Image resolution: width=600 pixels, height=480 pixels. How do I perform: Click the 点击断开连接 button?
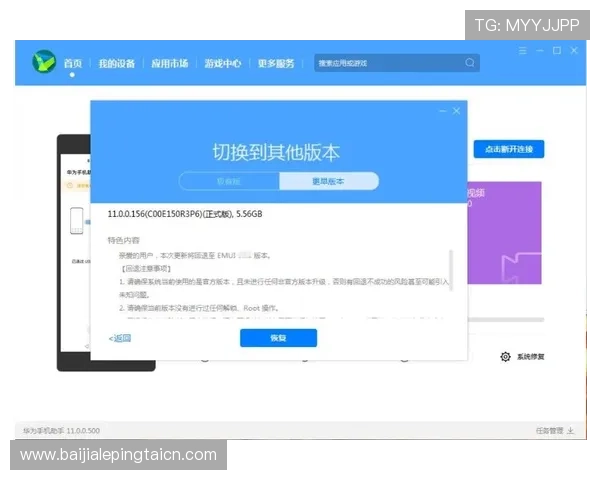[x=509, y=149]
